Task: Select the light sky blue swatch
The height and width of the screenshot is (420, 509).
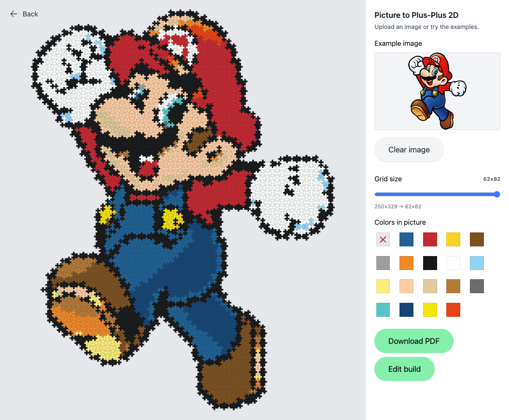Action: (477, 263)
